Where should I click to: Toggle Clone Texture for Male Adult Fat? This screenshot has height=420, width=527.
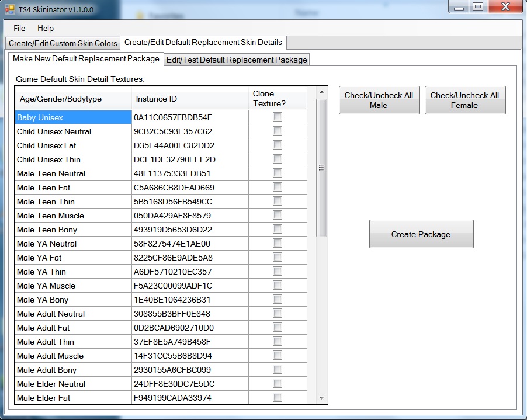278,327
